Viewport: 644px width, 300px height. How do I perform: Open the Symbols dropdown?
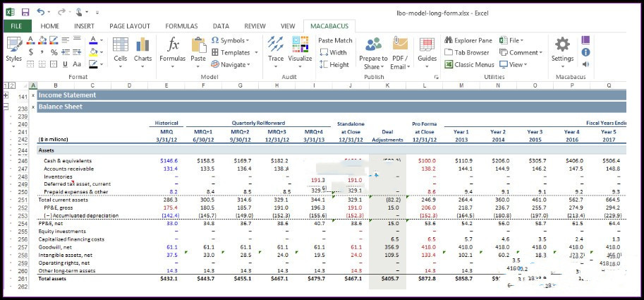pyautogui.click(x=231, y=40)
